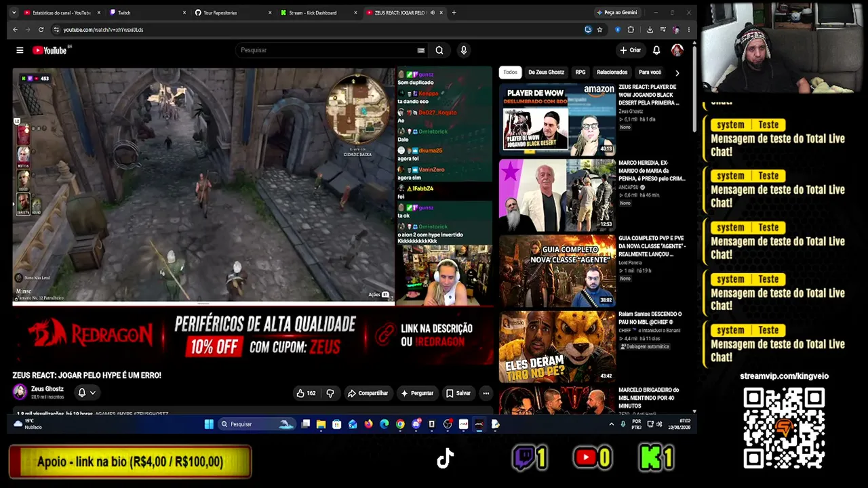Open the on-screen keyboard icon in search box

pos(421,50)
